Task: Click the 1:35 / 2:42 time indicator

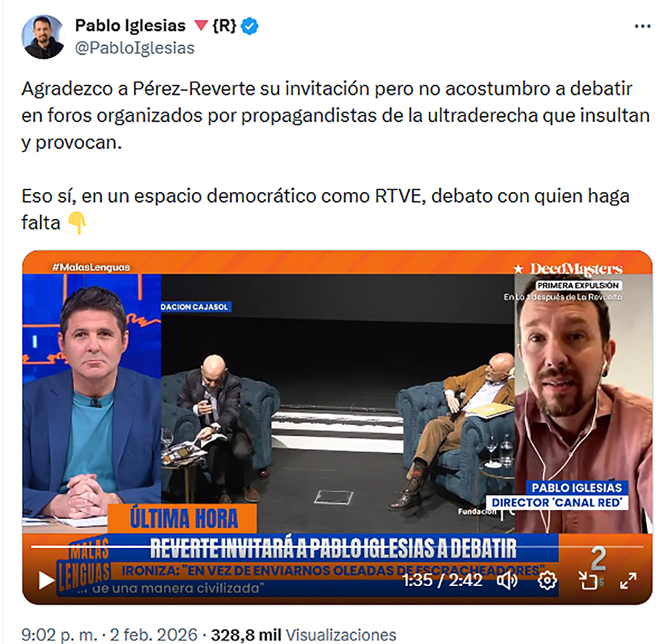Action: (442, 580)
